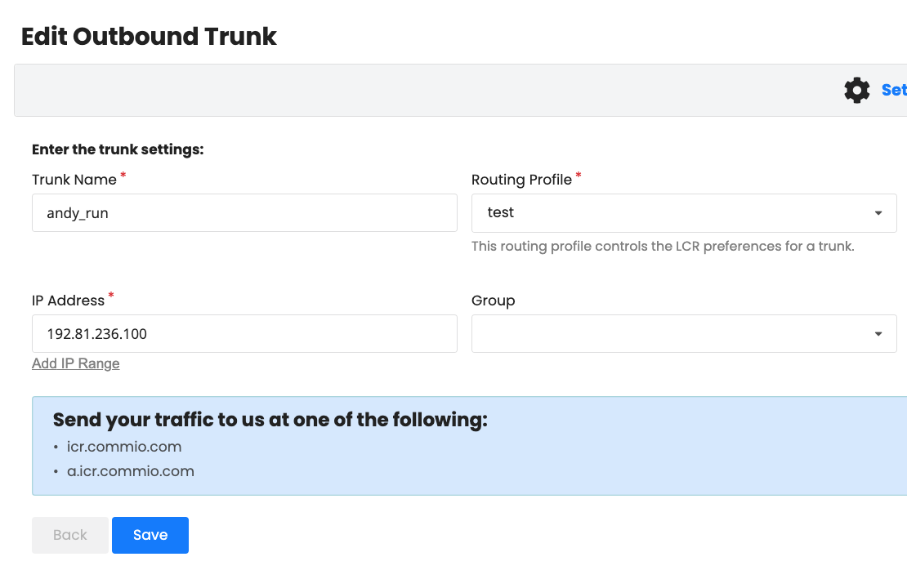Click the Group dropdown caret arrow
907x588 pixels.
point(878,334)
